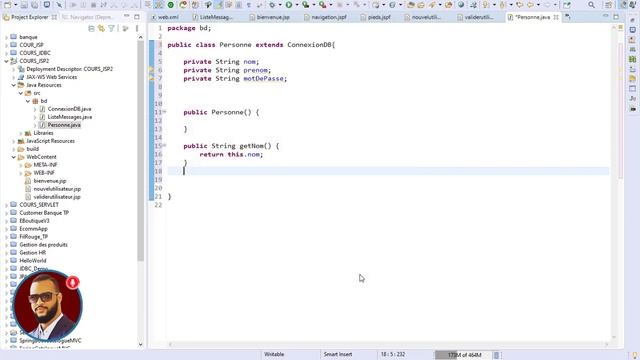This screenshot has width=640, height=360.
Task: Expand the COUR_JSP project
Action: [6, 45]
